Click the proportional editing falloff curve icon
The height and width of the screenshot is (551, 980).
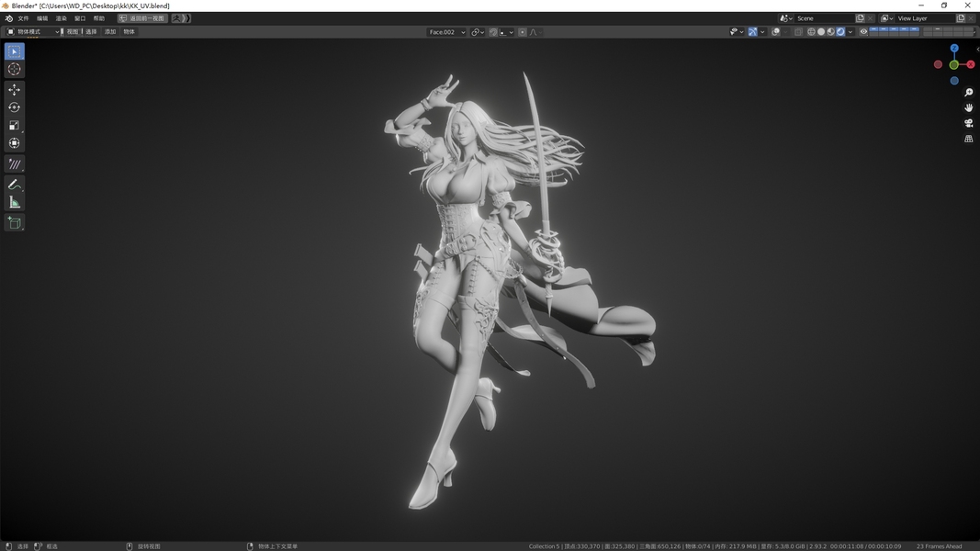click(x=533, y=32)
